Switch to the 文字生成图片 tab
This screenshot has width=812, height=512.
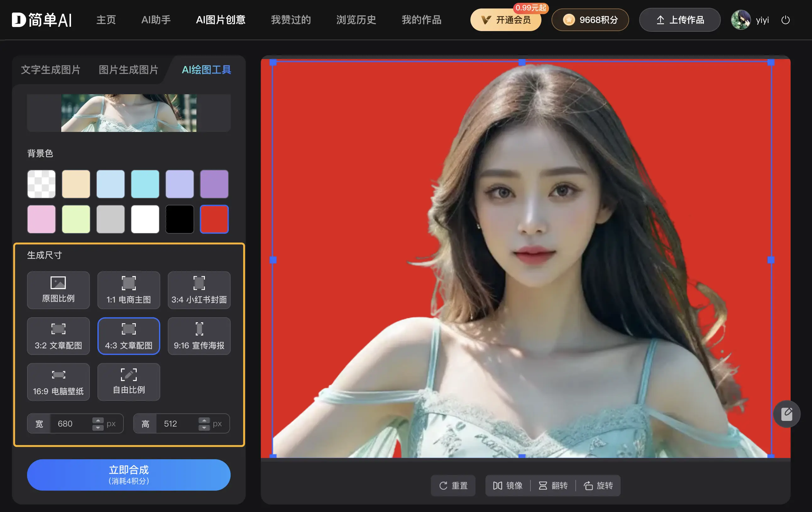(51, 70)
